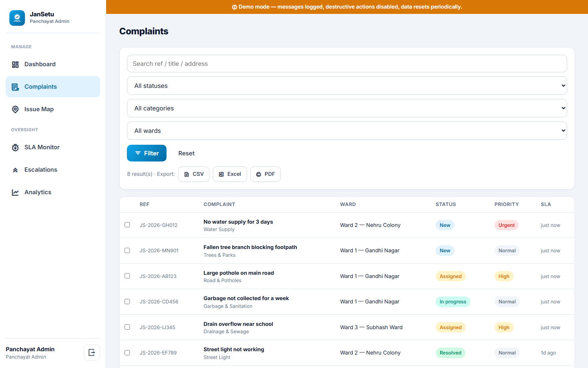Mark checkbox for JS-2026-EF789
The image size is (588, 368).
point(127,352)
